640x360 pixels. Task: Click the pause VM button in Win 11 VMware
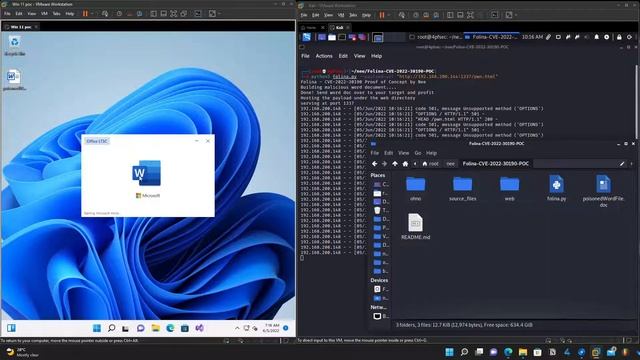tap(85, 13)
